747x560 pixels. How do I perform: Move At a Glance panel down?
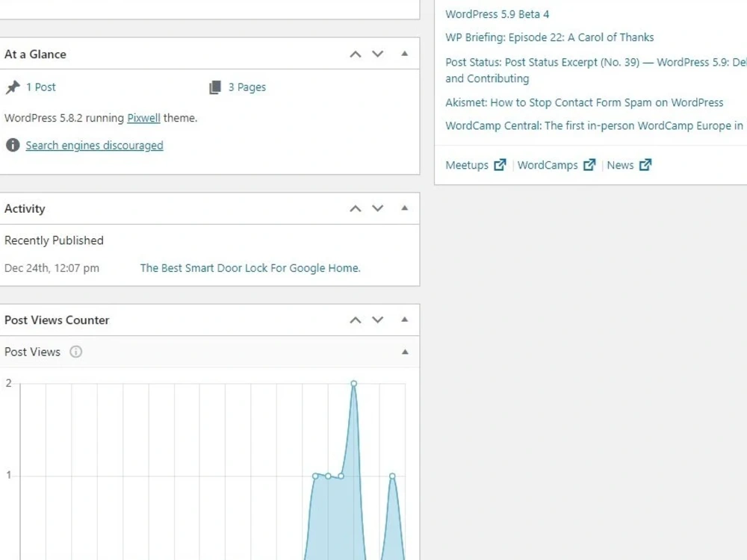click(378, 54)
